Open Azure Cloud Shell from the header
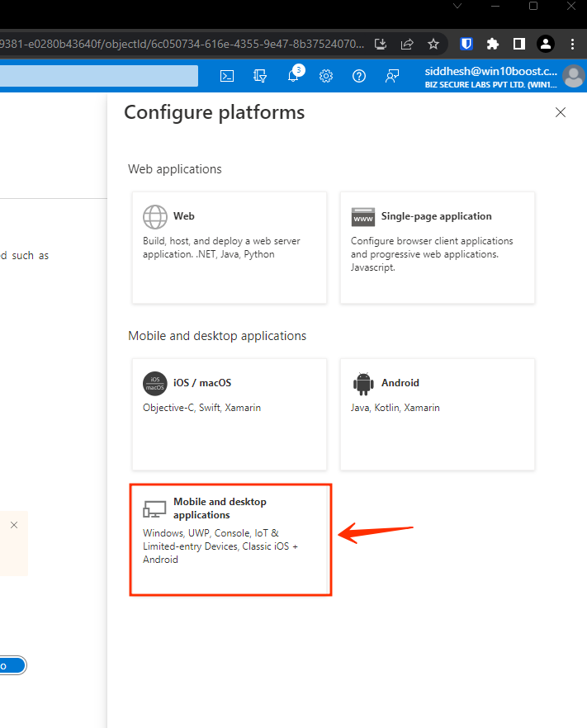Screen dimensions: 587x728 (227, 76)
